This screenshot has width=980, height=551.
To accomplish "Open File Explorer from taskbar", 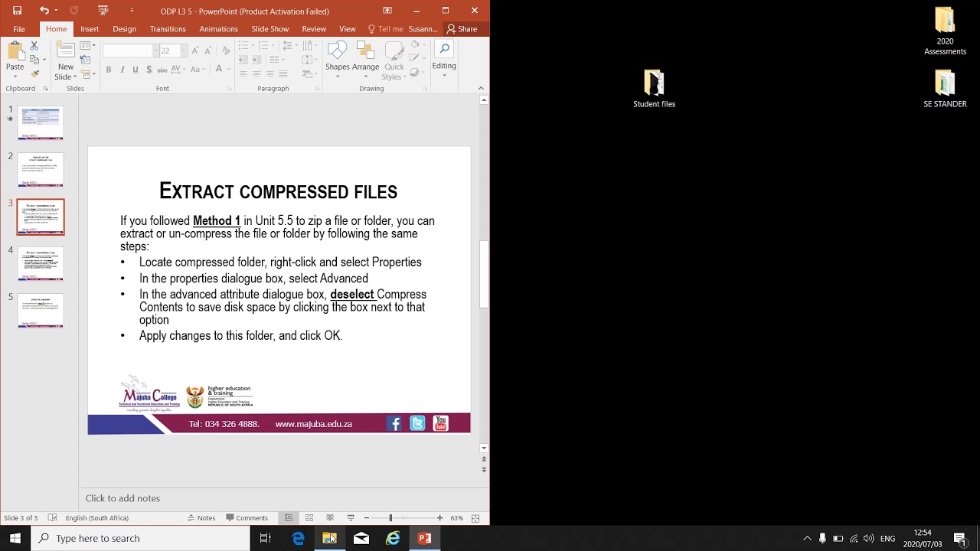I will click(x=330, y=538).
